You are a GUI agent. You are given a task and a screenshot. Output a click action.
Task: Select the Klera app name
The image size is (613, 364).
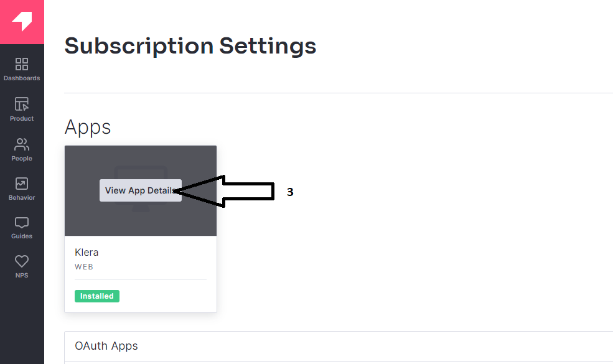pyautogui.click(x=87, y=252)
